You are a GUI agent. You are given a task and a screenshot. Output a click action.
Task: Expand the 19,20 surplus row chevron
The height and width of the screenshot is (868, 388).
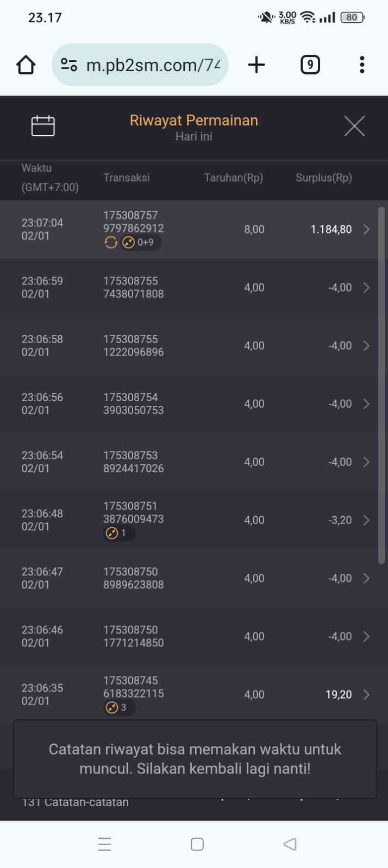coord(366,694)
